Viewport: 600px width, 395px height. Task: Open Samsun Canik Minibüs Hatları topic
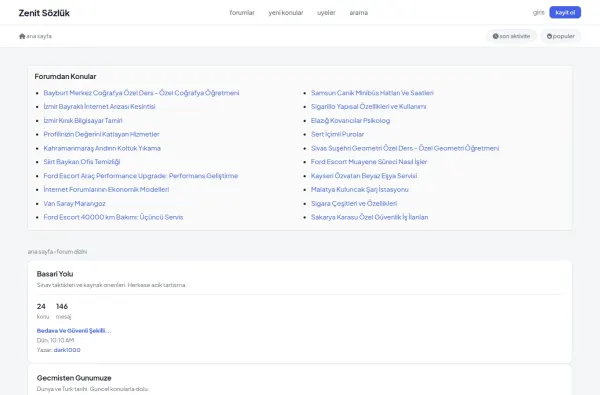pyautogui.click(x=372, y=93)
